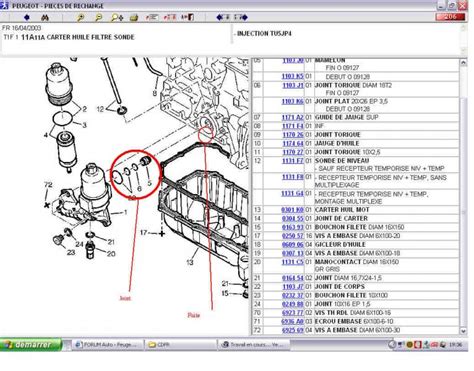Click the leftmost of the three red list-view icons

coord(152,17)
